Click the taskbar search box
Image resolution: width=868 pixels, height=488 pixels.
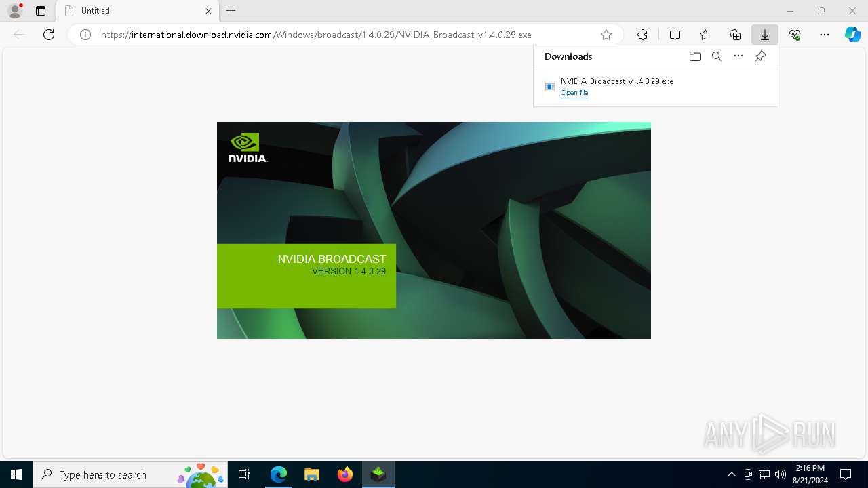tap(129, 474)
